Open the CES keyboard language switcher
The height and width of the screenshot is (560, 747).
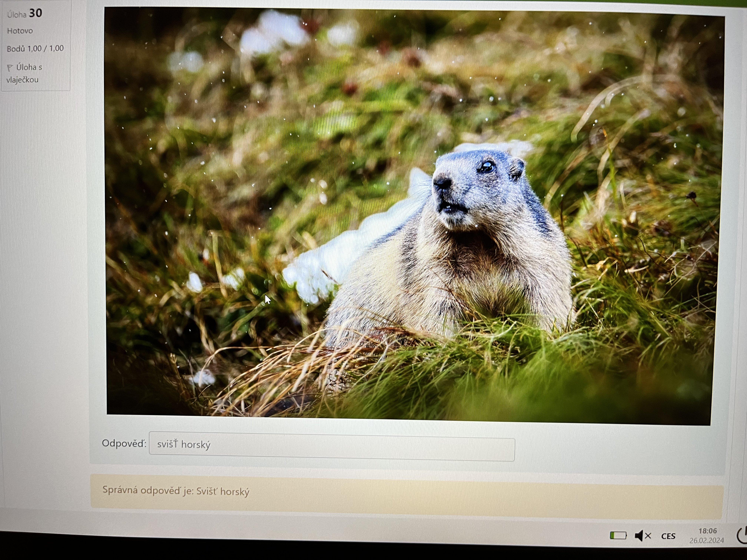pos(668,536)
